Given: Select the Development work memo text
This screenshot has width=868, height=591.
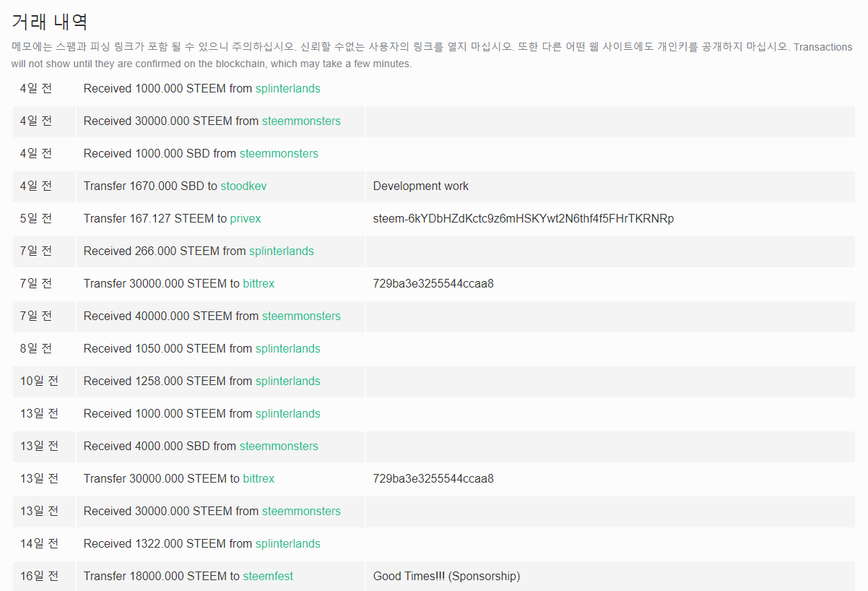Looking at the screenshot, I should (x=421, y=186).
